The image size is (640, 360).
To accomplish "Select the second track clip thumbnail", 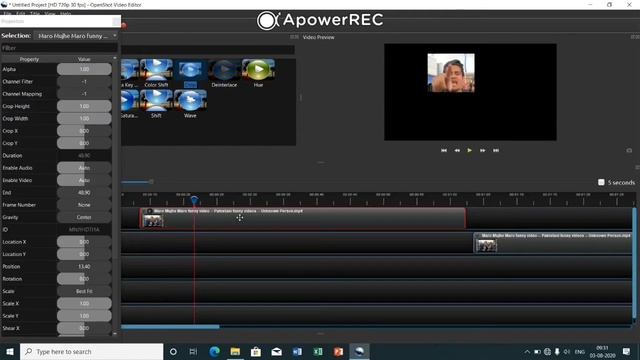I will tap(487, 245).
